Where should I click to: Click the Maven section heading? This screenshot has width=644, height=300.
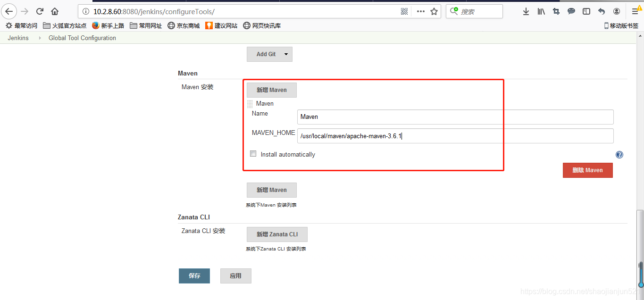click(x=188, y=74)
